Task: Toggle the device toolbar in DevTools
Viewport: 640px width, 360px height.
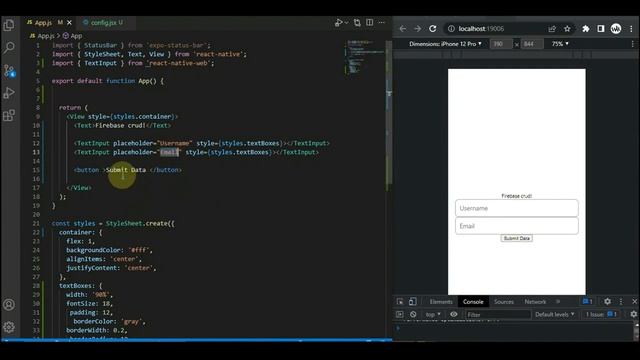Action: coord(413,302)
